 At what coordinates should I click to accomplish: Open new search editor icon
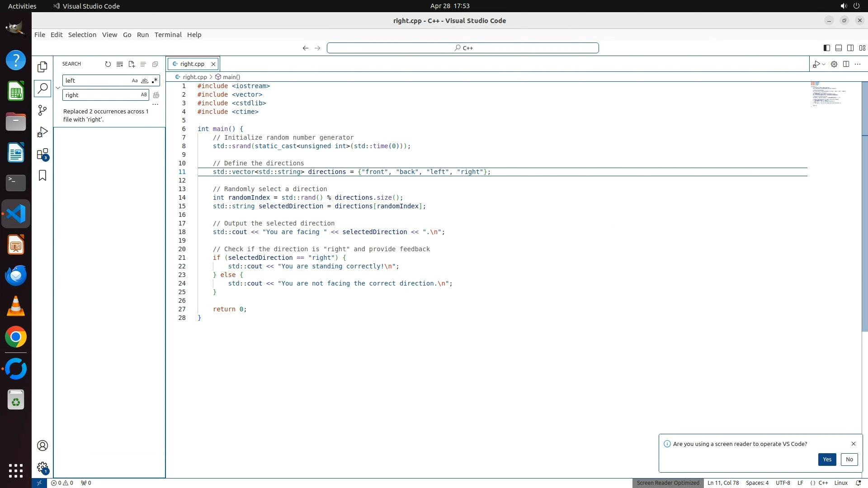(132, 64)
